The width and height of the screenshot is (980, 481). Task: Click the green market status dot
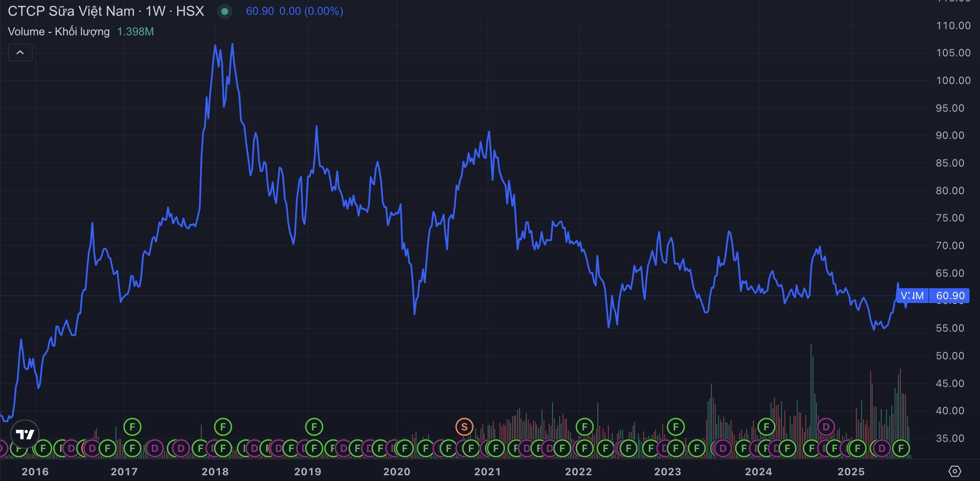click(x=225, y=11)
